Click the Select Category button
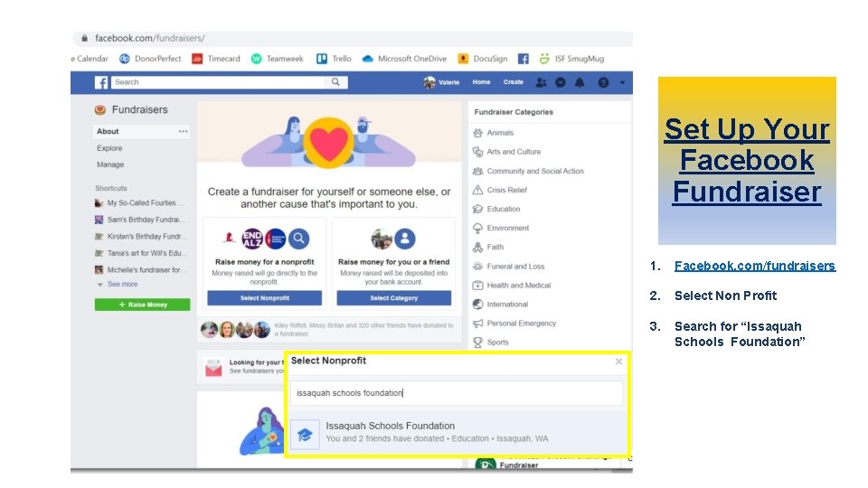 tap(393, 297)
